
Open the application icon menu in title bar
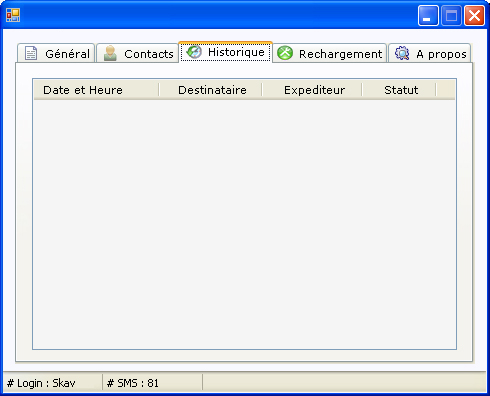point(13,15)
